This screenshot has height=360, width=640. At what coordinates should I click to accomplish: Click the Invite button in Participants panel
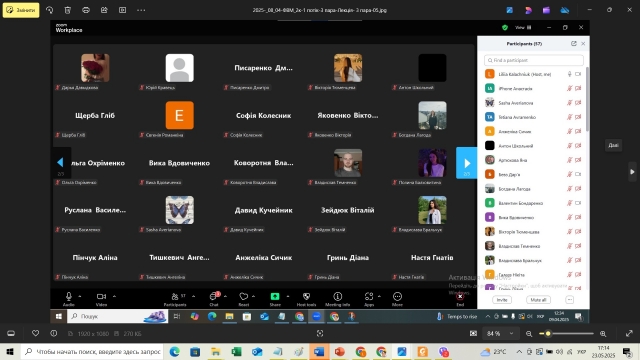[502, 300]
